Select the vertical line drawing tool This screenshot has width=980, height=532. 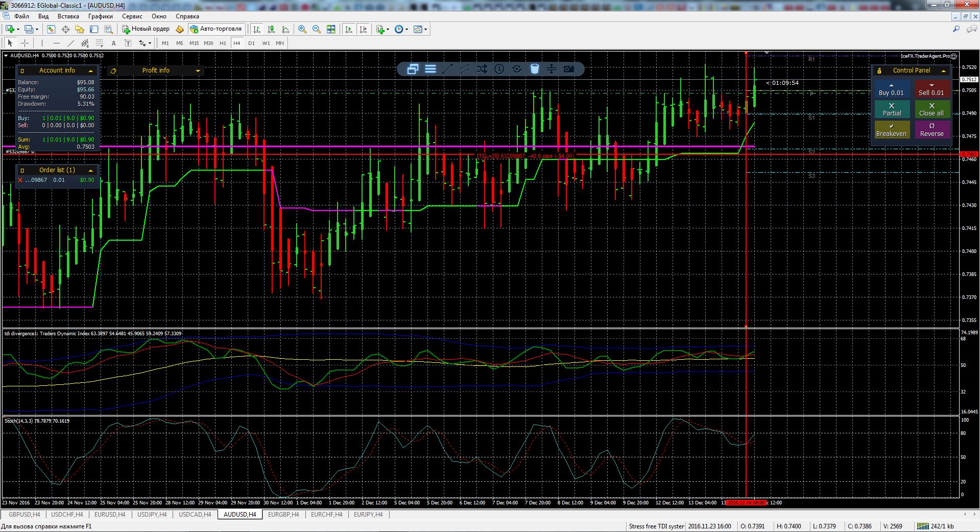click(42, 43)
